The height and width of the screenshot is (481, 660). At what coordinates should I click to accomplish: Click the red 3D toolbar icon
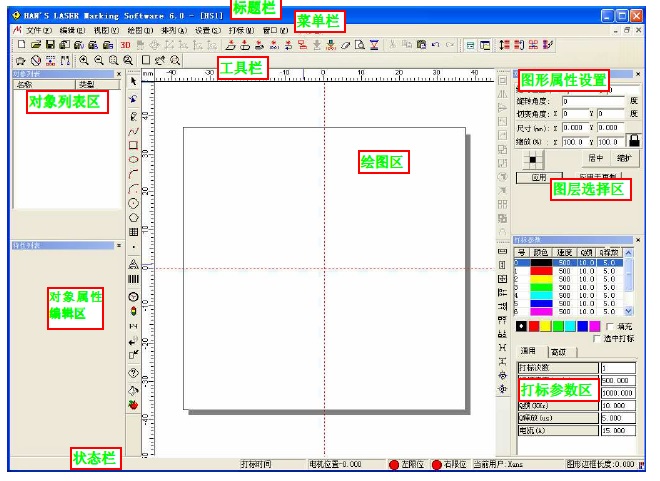125,45
